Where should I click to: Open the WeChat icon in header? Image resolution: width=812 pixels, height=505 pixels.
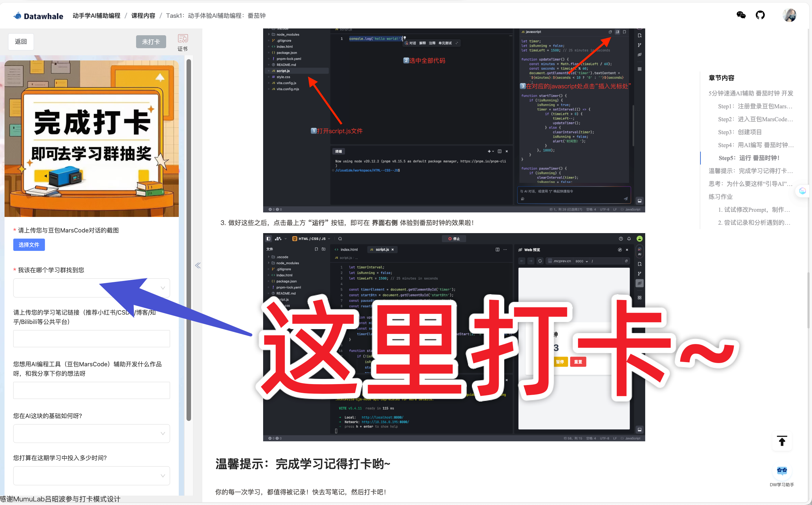coord(741,15)
